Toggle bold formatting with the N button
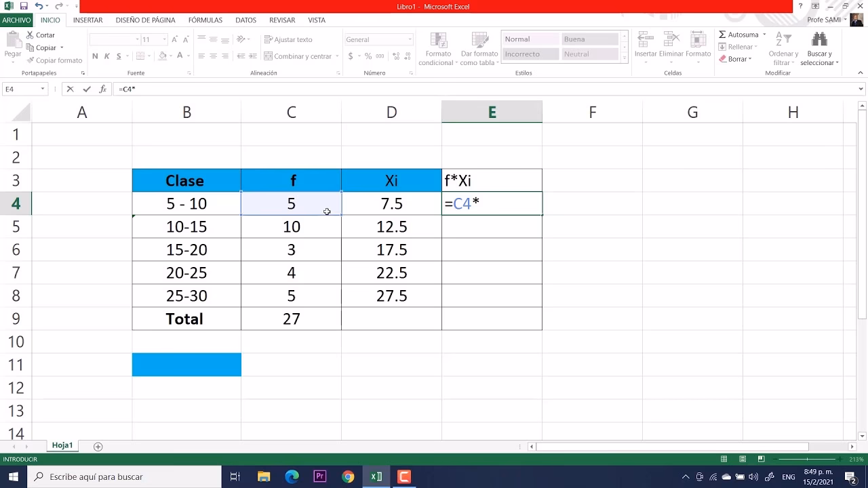The image size is (868, 488). [94, 56]
